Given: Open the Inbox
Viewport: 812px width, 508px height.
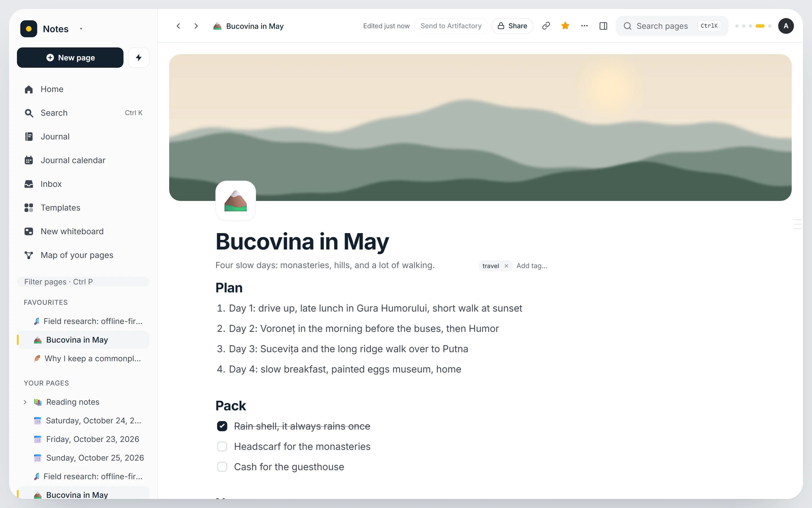Looking at the screenshot, I should [83, 184].
